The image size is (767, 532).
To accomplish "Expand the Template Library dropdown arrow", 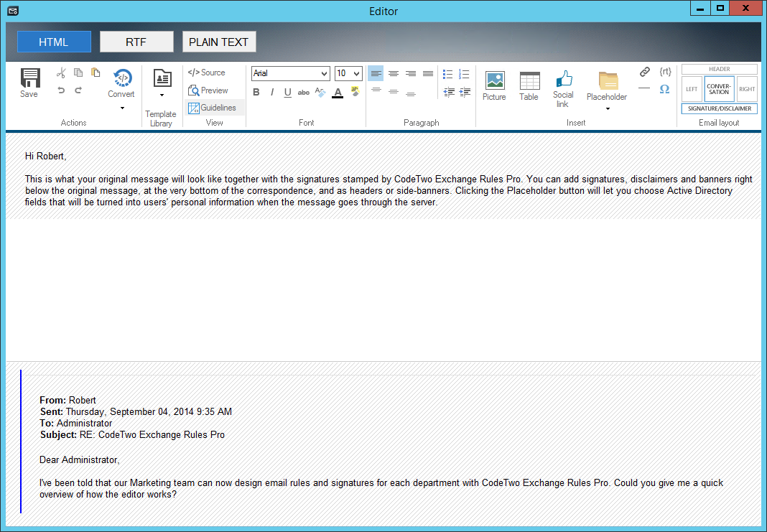I will coord(162,95).
